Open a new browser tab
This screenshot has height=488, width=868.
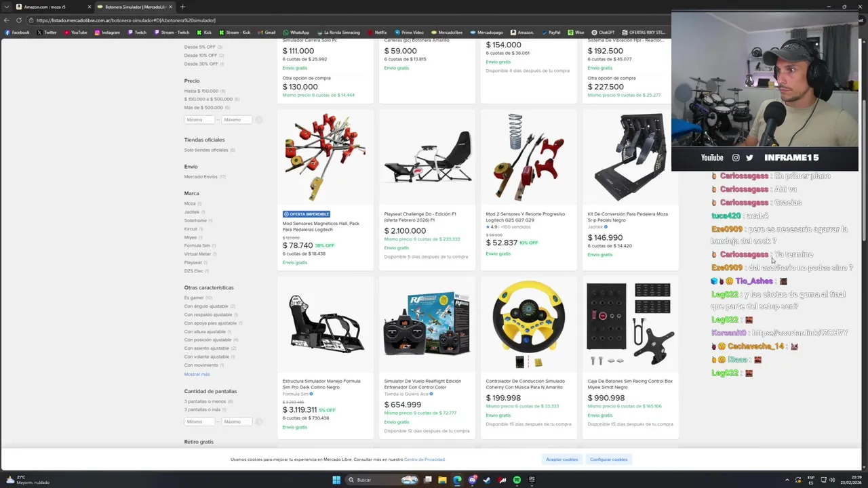click(x=182, y=7)
